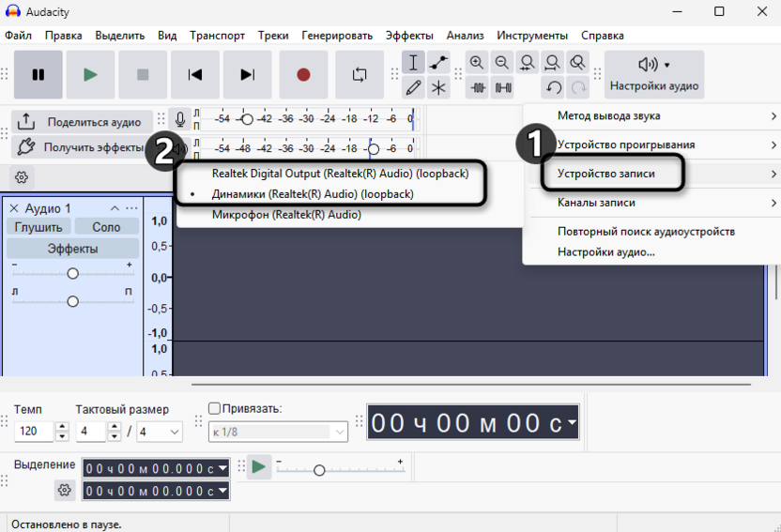Screen dimensions: 781x532
Task: Fit selection to width zoom icon
Action: click(527, 63)
